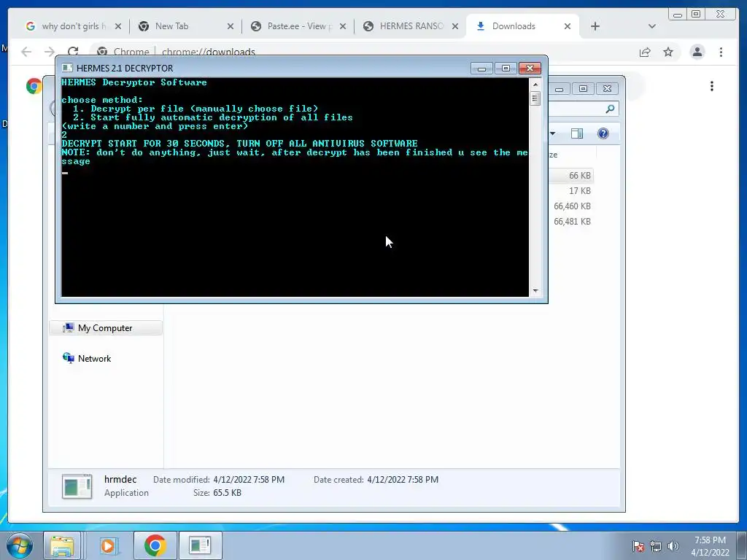Click the Chrome logo on Downloads page

34,86
